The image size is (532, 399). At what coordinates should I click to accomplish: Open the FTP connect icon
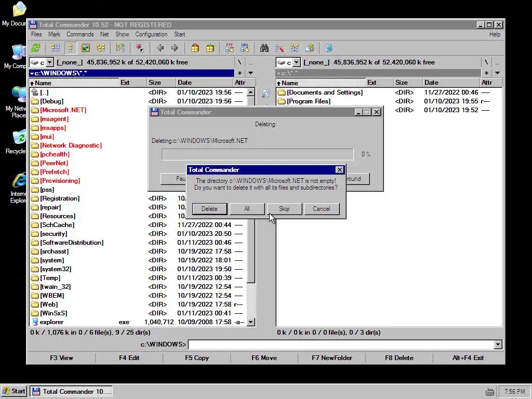pyautogui.click(x=230, y=48)
